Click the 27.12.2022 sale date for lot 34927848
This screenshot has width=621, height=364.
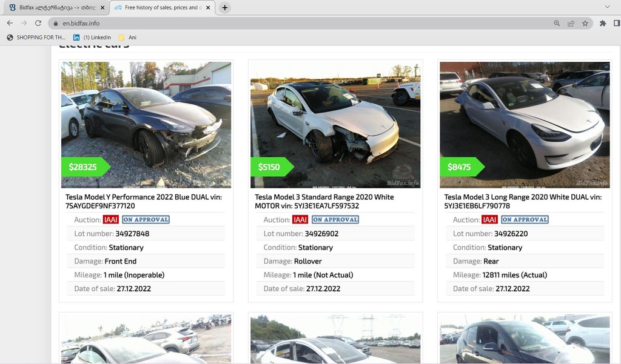[134, 289]
